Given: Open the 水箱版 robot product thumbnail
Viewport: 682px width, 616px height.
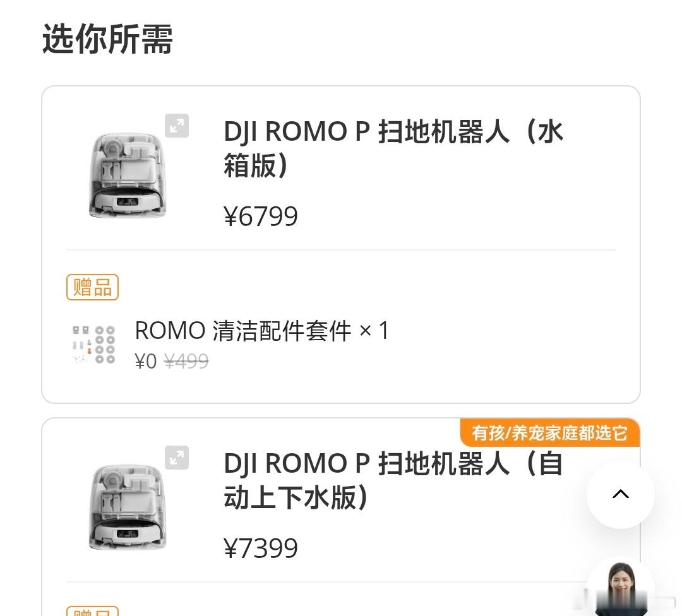Looking at the screenshot, I should [127, 175].
